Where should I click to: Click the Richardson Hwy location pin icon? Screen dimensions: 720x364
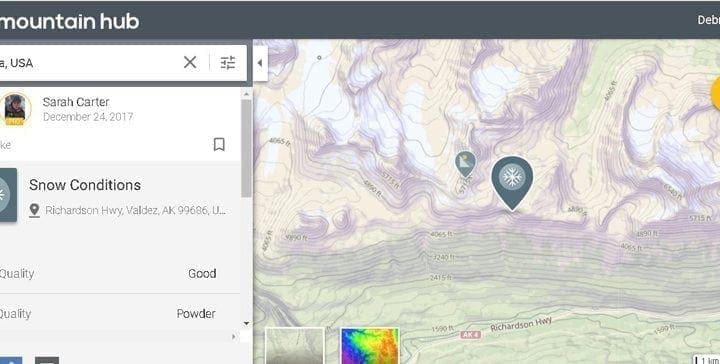[34, 210]
